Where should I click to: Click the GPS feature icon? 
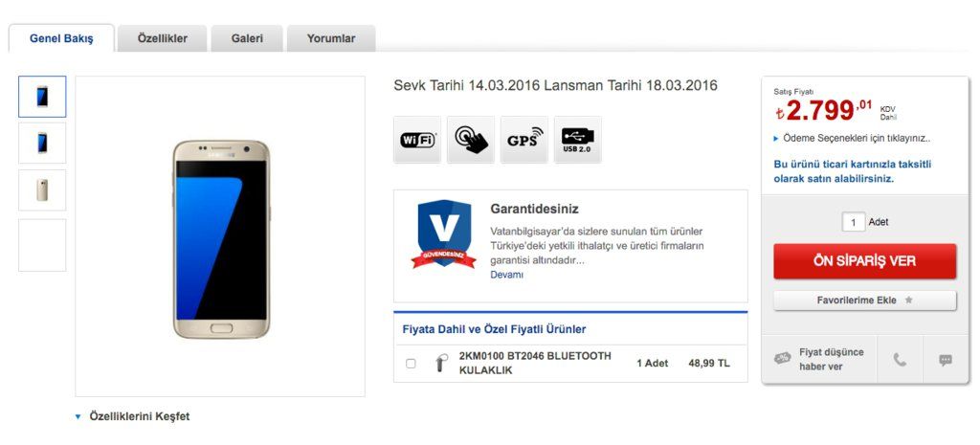tap(524, 141)
